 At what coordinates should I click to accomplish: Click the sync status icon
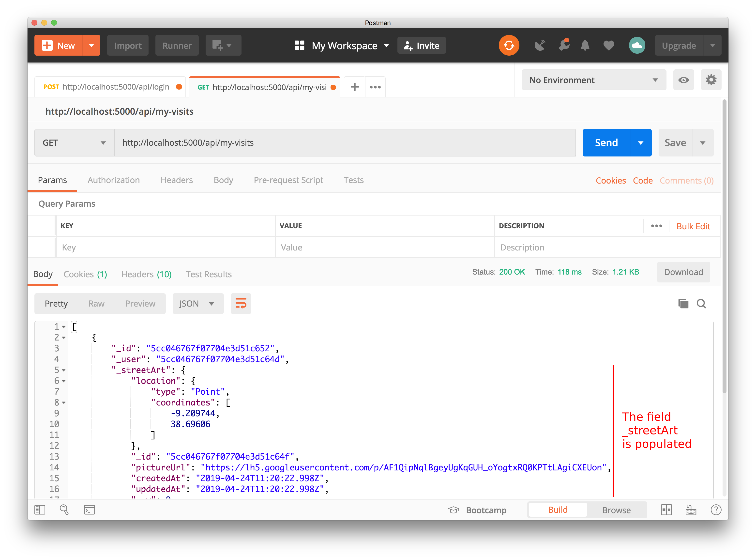point(509,45)
